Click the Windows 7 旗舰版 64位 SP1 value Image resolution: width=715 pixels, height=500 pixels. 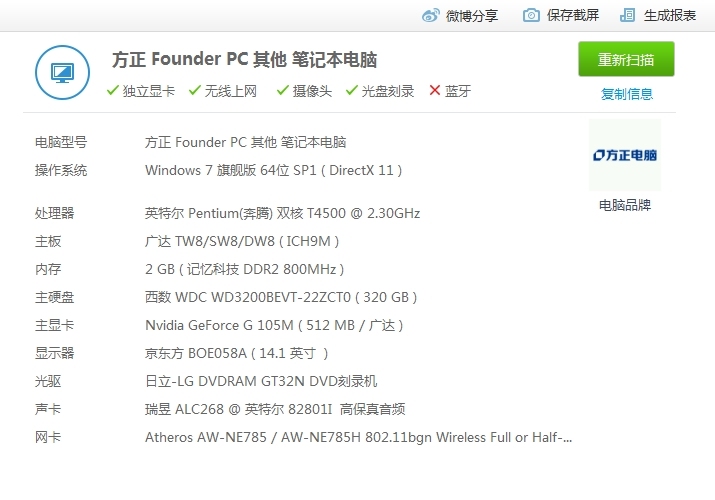pos(274,170)
